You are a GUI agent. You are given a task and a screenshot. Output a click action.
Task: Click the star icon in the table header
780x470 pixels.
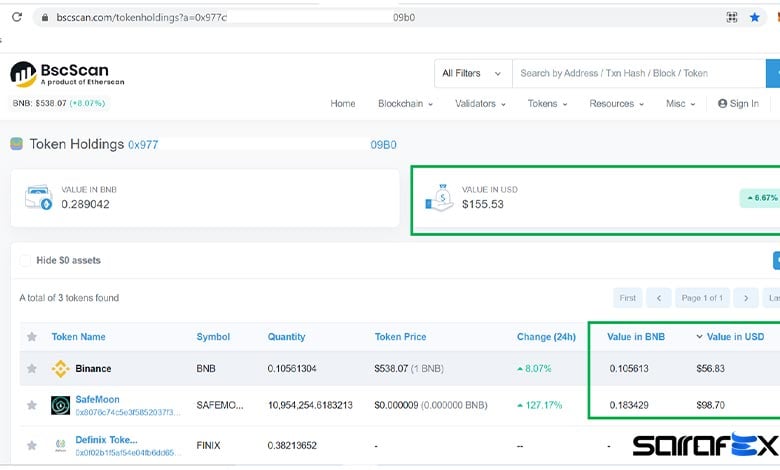point(32,337)
